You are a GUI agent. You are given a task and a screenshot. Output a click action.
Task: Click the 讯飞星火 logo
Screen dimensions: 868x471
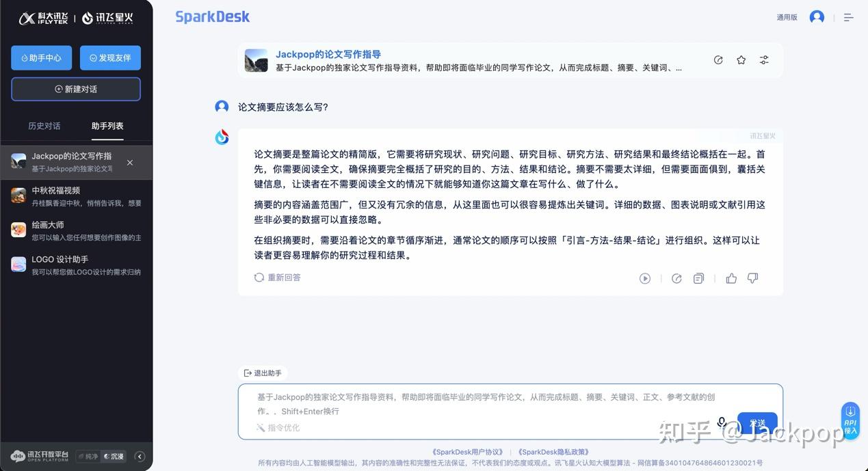click(107, 18)
